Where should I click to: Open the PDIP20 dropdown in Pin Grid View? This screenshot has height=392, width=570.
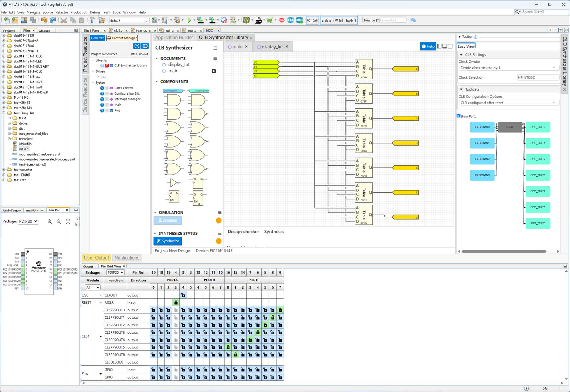coord(115,273)
